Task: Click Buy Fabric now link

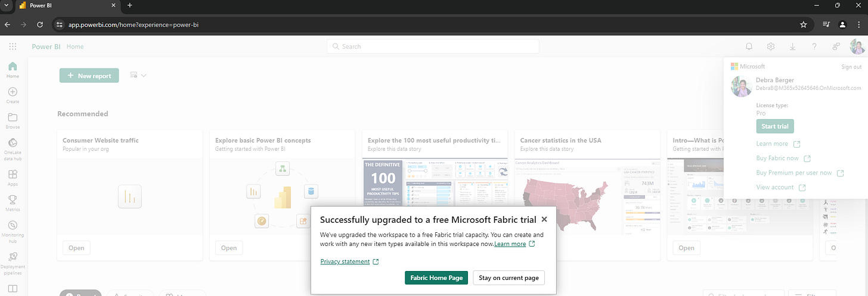Action: (x=783, y=158)
